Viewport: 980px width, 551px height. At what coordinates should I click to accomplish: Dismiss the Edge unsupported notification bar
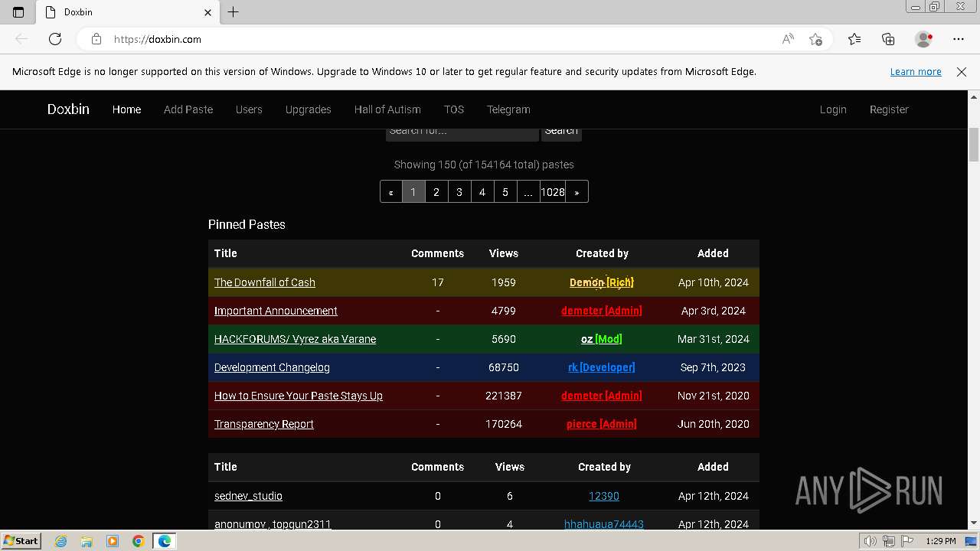click(962, 72)
